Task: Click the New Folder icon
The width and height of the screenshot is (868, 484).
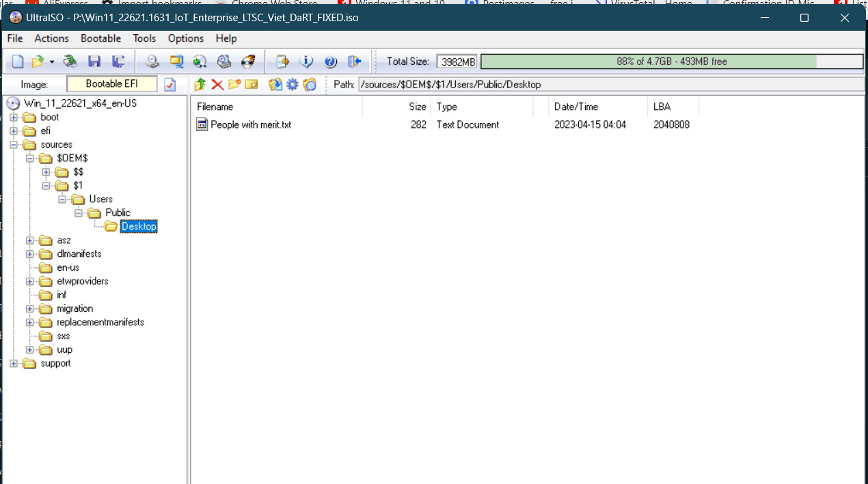Action: pos(234,85)
